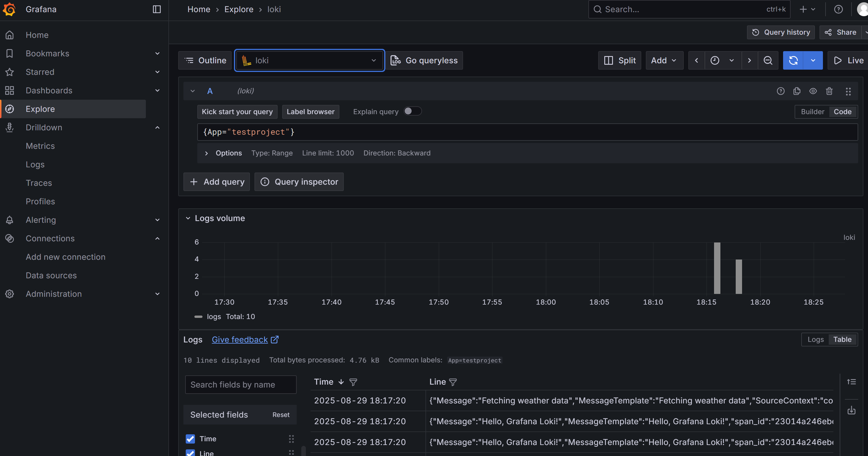Expand the Dashboards sidebar section
The height and width of the screenshot is (456, 868).
pos(157,90)
